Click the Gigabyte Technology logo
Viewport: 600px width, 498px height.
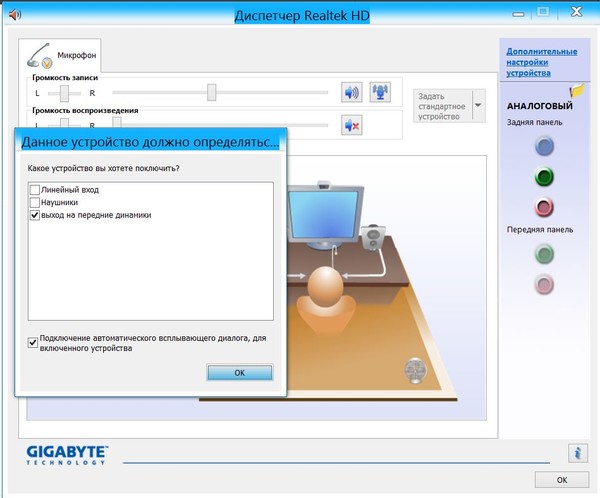pyautogui.click(x=67, y=455)
